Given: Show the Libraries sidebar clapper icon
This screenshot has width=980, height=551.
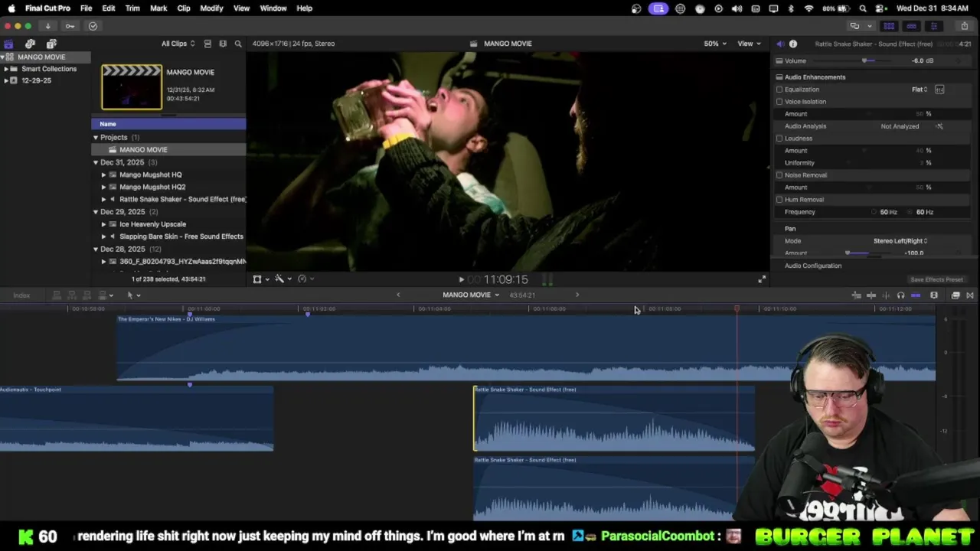Looking at the screenshot, I should pos(8,44).
